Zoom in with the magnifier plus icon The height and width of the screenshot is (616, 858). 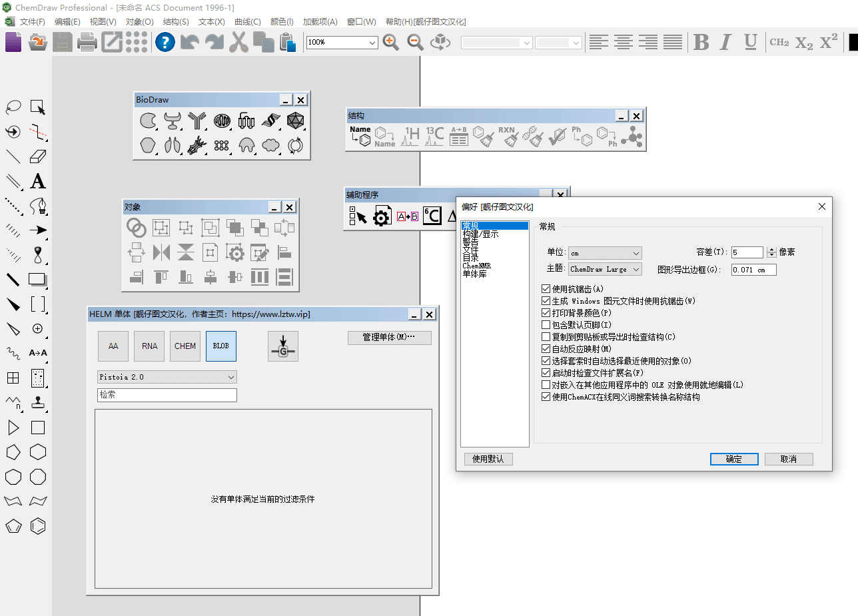pos(391,43)
